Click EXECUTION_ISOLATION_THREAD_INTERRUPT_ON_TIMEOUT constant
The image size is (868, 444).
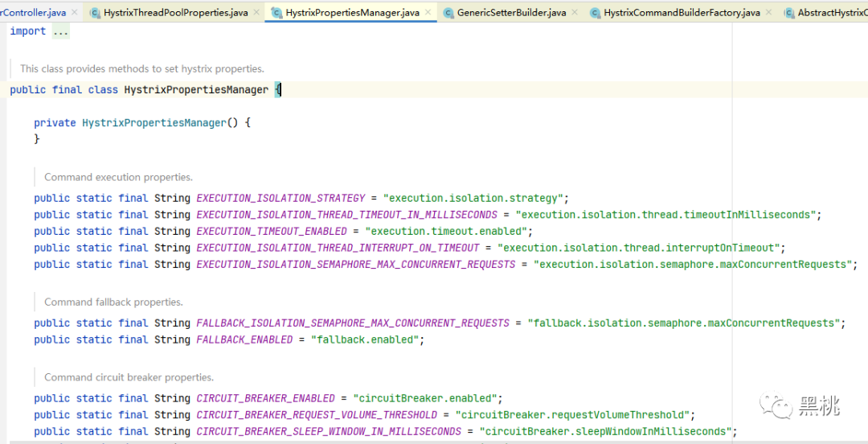(338, 249)
